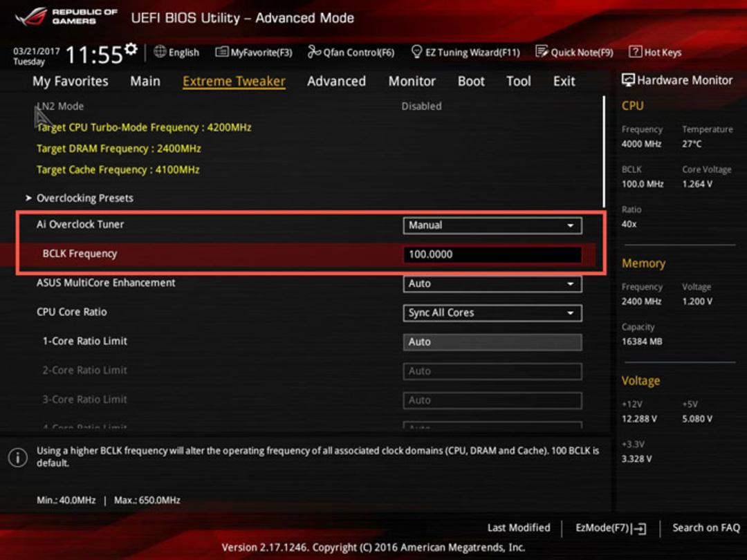Image resolution: width=747 pixels, height=560 pixels.
Task: Select the 1-Core Ratio Limit label
Action: 85,341
